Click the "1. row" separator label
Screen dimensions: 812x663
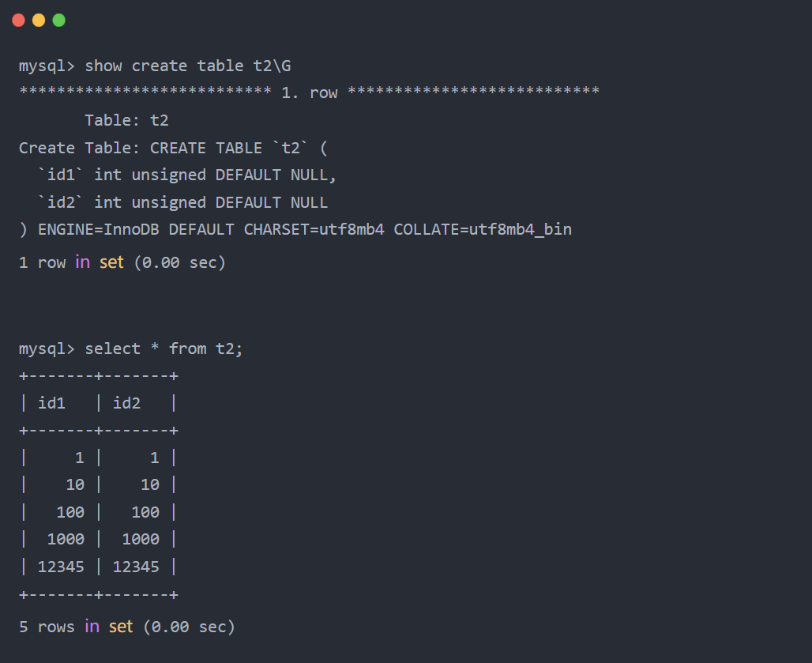tap(309, 92)
